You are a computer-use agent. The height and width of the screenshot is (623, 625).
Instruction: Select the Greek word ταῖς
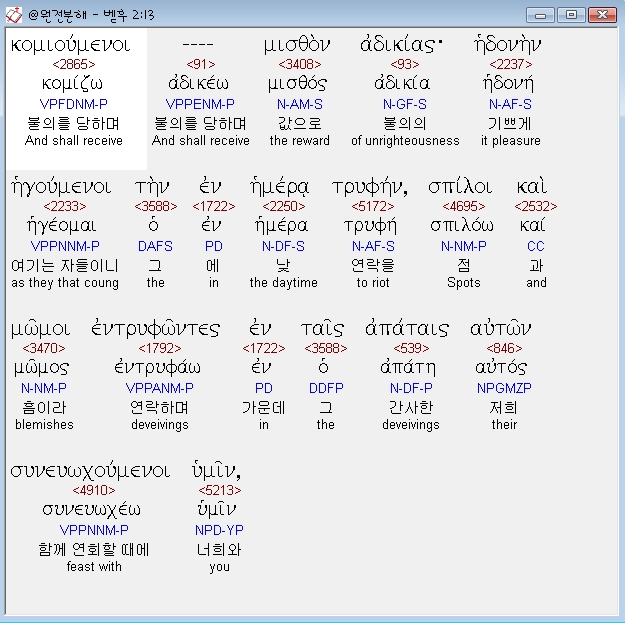322,329
